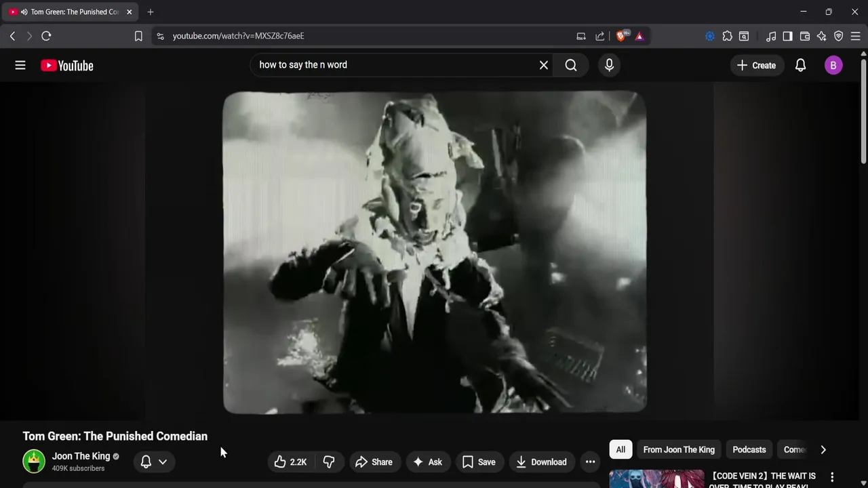Image resolution: width=868 pixels, height=488 pixels.
Task: Save the video to a playlist
Action: (479, 462)
